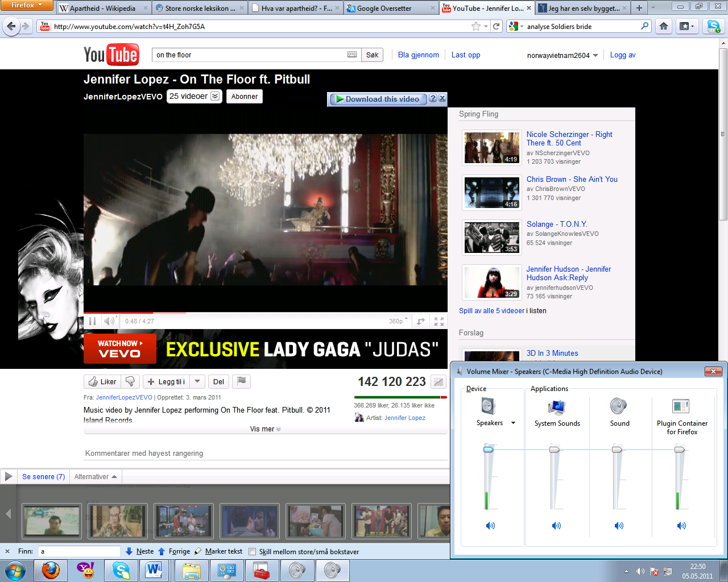Mute the YouTube player volume icon

[109, 321]
